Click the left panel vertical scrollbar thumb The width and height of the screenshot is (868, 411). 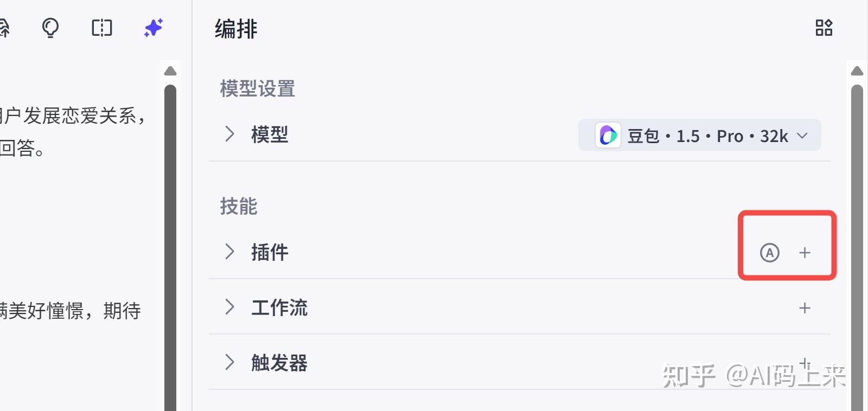[170, 244]
